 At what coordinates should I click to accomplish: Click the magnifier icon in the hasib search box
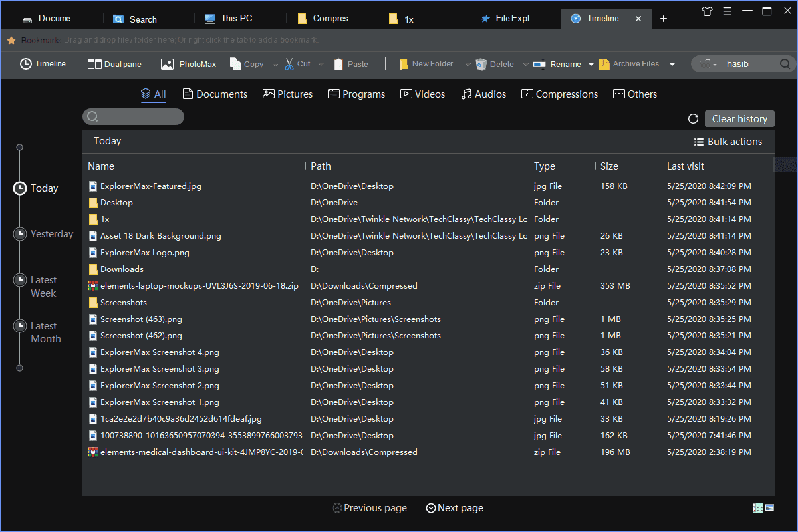(x=785, y=64)
